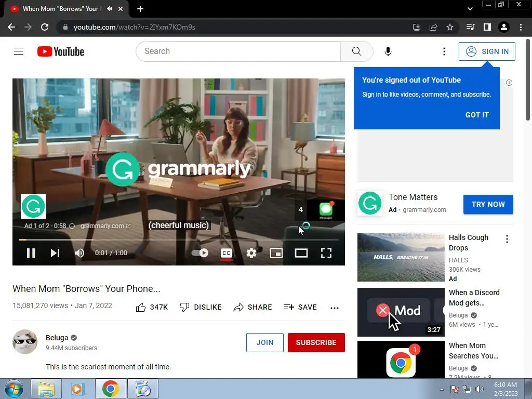The image size is (532, 399).
Task: Start voice search with microphone icon
Action: click(388, 51)
